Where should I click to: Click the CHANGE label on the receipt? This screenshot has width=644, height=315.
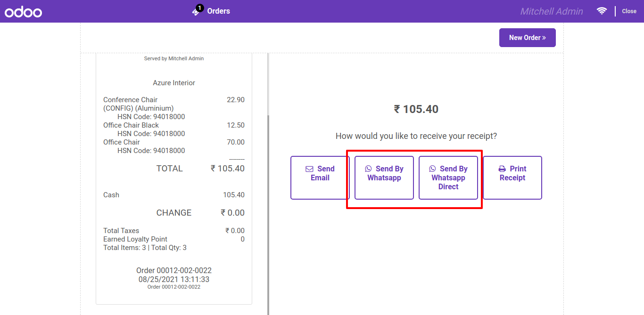point(174,213)
